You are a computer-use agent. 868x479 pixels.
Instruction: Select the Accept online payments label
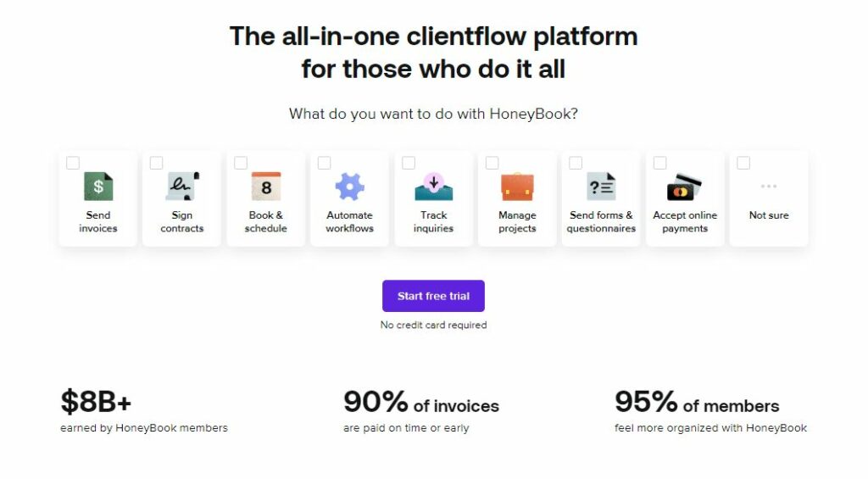pos(685,221)
